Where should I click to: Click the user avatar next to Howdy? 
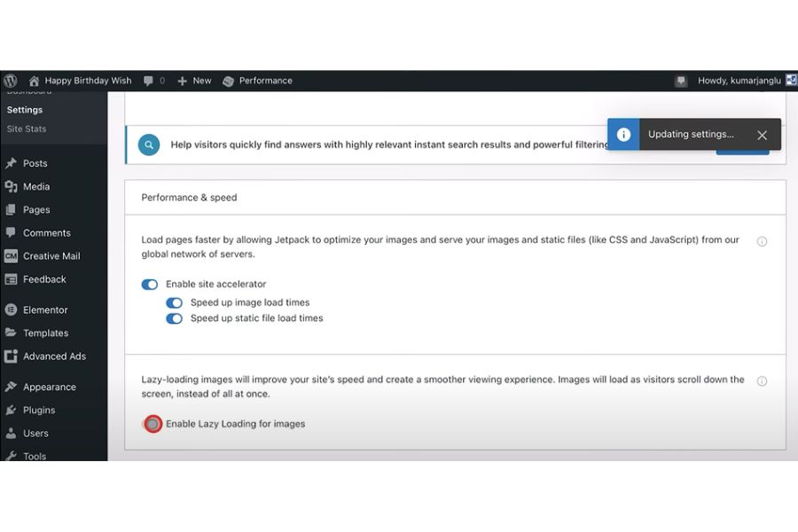click(791, 81)
